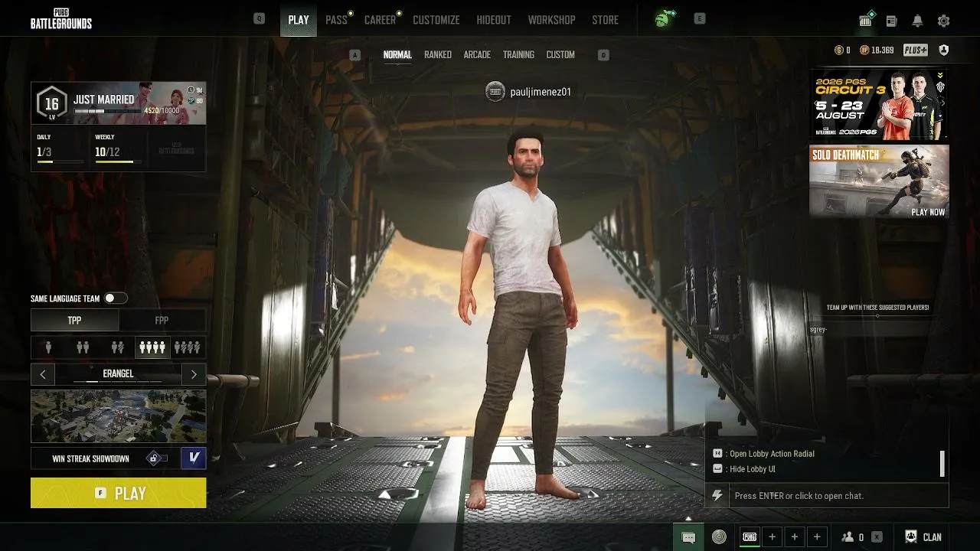Viewport: 980px width, 551px height.
Task: Click the level XP progress bar
Action: (x=107, y=111)
